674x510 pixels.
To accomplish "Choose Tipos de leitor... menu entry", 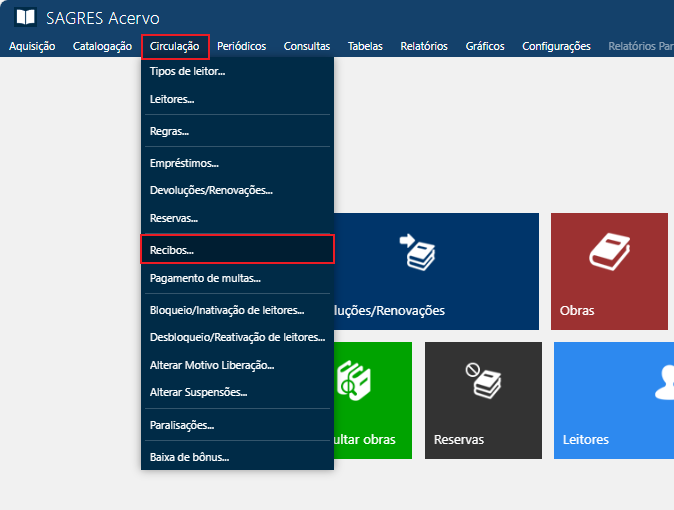I will coord(187,72).
